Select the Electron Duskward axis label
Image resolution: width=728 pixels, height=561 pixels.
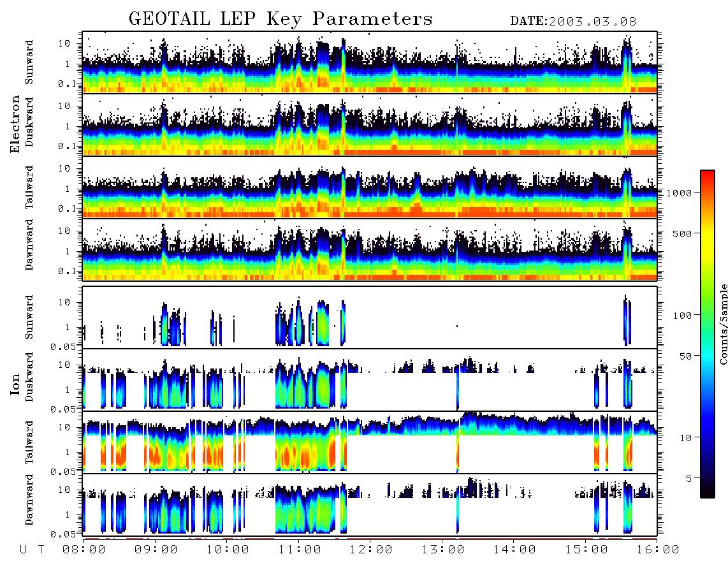[x=29, y=122]
